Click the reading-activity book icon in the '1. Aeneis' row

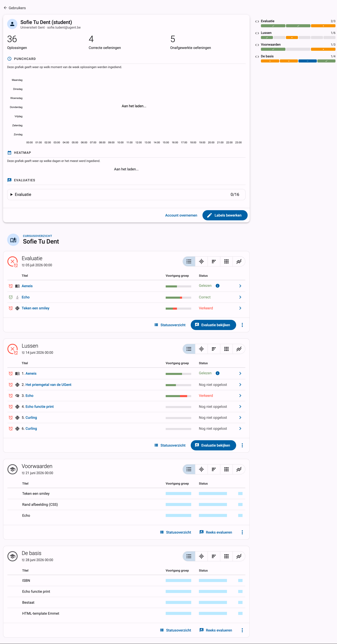tap(17, 374)
